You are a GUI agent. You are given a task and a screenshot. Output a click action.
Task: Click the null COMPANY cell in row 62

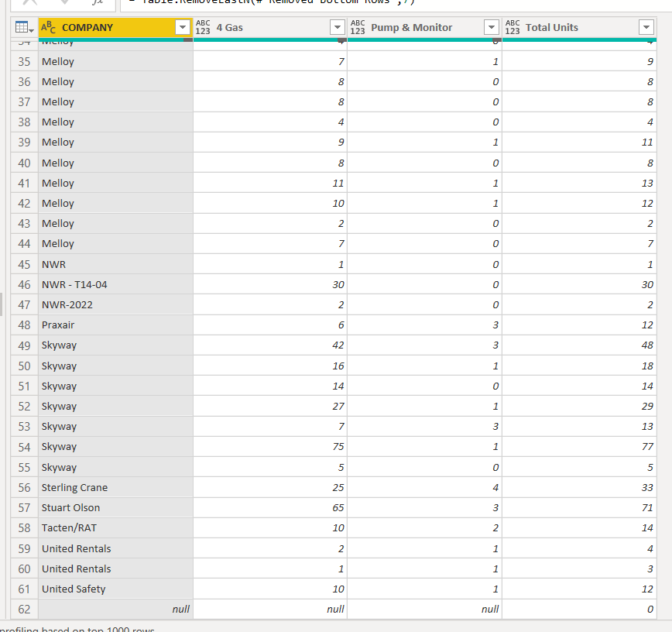pos(115,610)
